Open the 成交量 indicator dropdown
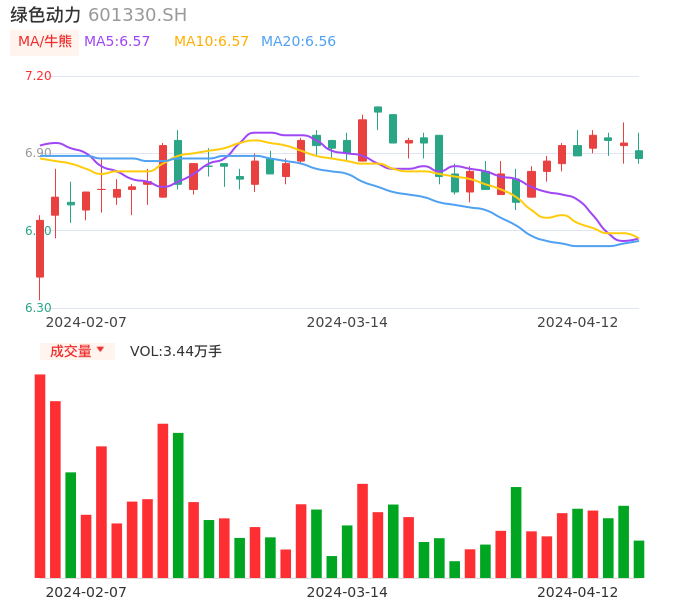The image size is (686, 606). pos(77,351)
